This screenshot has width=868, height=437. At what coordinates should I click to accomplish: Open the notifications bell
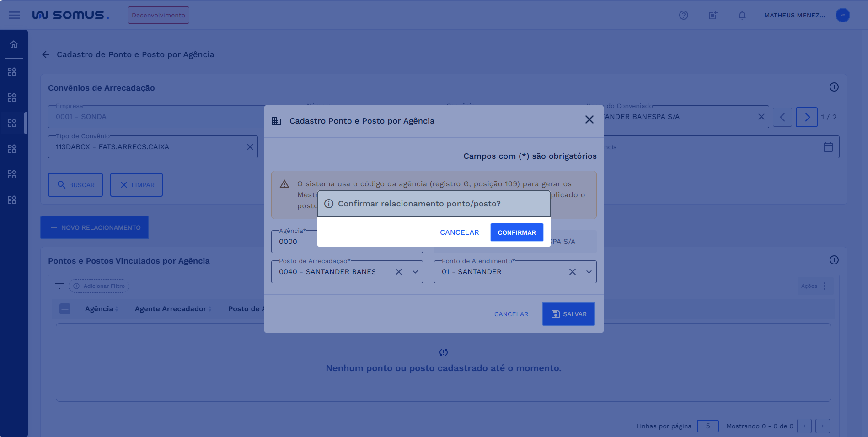(x=742, y=15)
